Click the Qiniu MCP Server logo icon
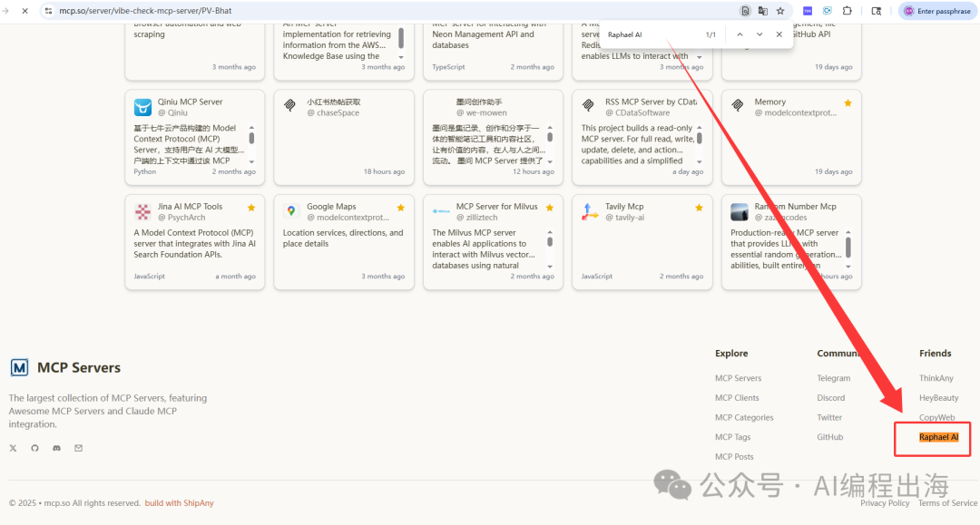 pyautogui.click(x=142, y=107)
